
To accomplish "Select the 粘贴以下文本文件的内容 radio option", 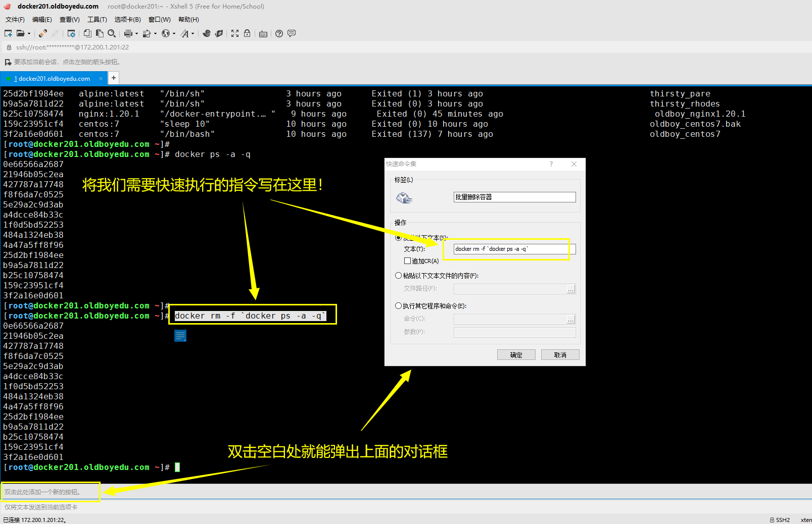I will tap(398, 276).
